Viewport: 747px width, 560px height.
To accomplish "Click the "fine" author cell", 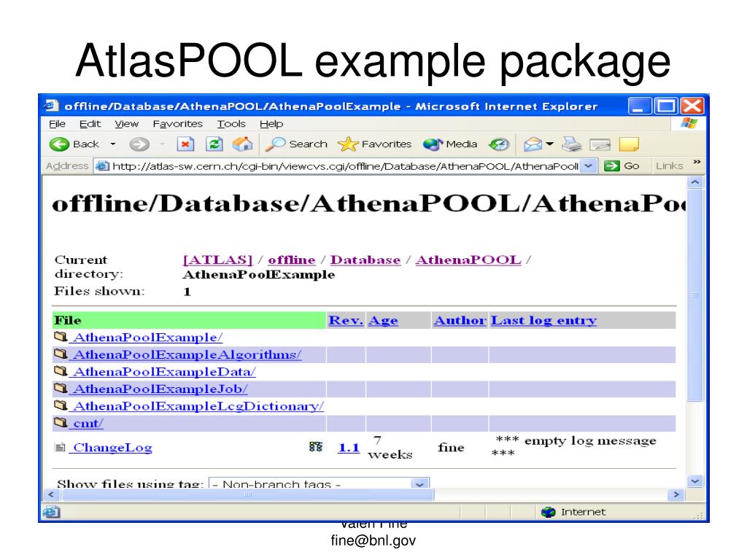I will tap(451, 448).
